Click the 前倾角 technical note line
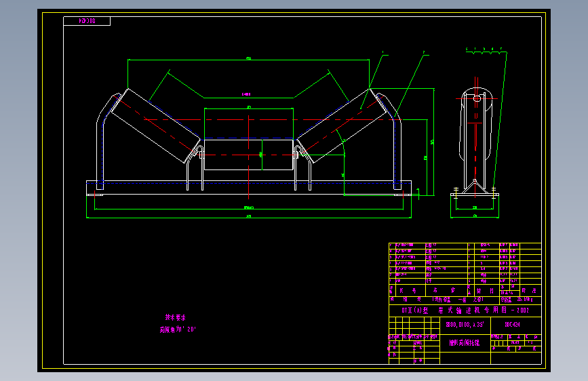This screenshot has height=381, width=588. point(178,329)
